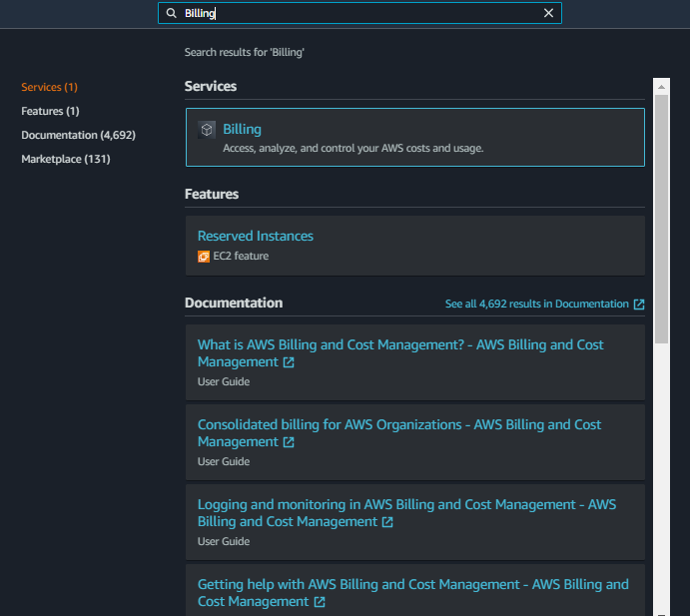Image resolution: width=690 pixels, height=616 pixels.
Task: Click the magnifier icon in the search bar
Action: tap(172, 13)
